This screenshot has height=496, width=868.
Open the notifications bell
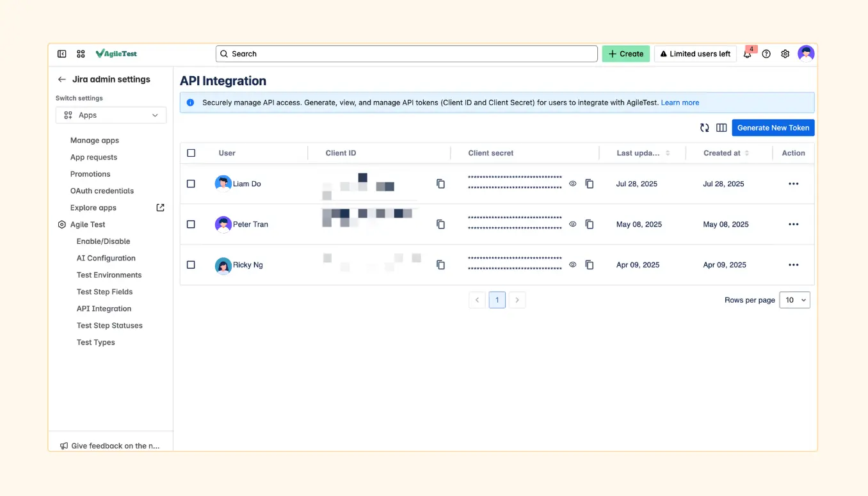click(x=748, y=54)
